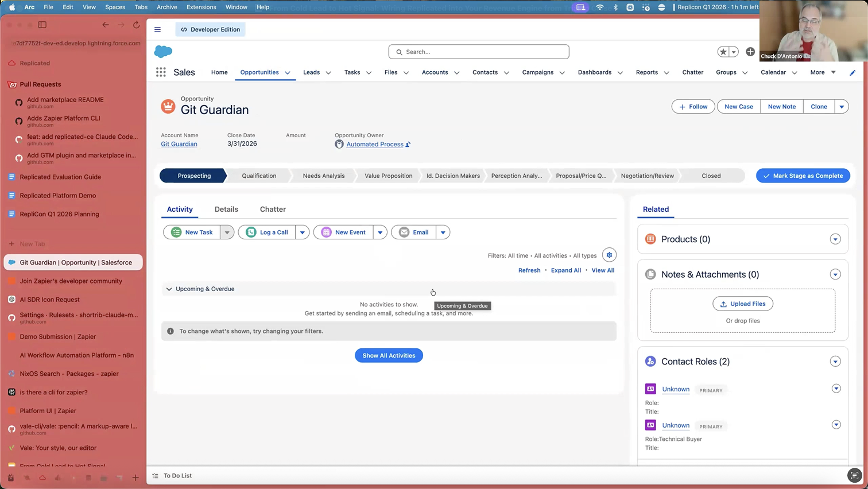Click the Technical Buyer contact card icon

pyautogui.click(x=650, y=425)
